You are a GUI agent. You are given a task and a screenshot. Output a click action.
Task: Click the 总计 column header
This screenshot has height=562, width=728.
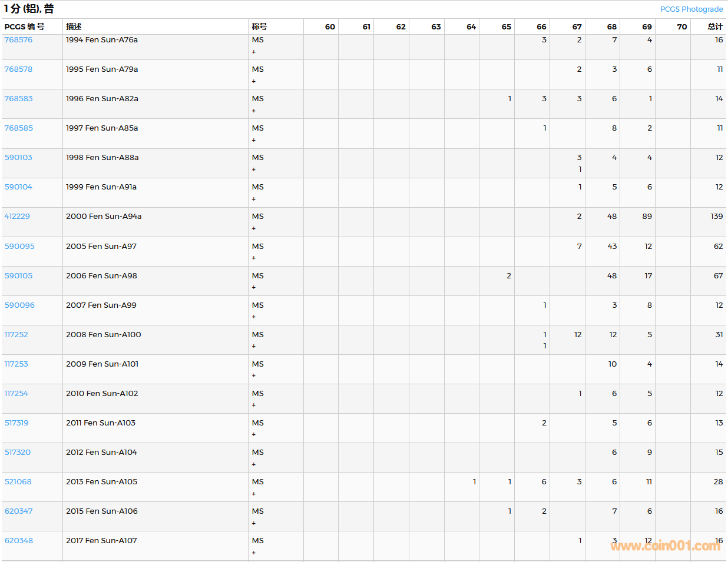coord(714,26)
